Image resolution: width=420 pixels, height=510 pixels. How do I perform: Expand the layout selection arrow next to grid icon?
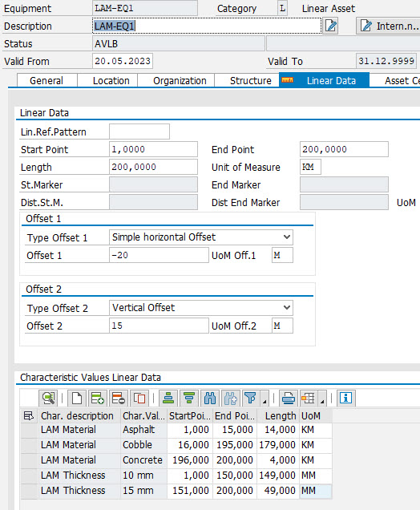pyautogui.click(x=322, y=402)
